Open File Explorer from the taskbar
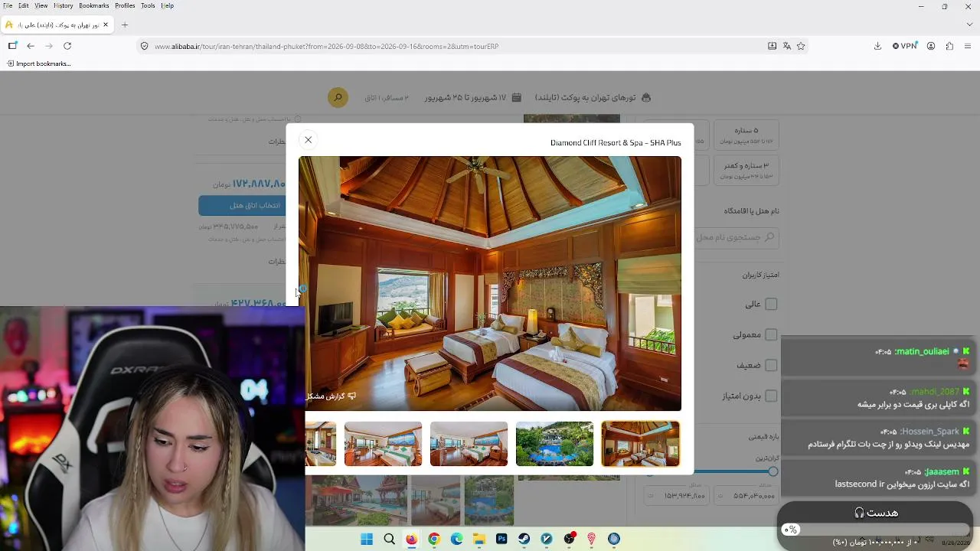The height and width of the screenshot is (551, 980). coord(479,539)
